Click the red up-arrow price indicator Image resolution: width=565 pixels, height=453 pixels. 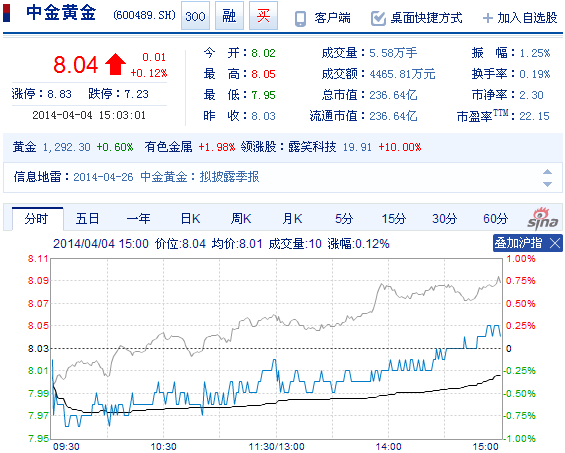pos(115,64)
